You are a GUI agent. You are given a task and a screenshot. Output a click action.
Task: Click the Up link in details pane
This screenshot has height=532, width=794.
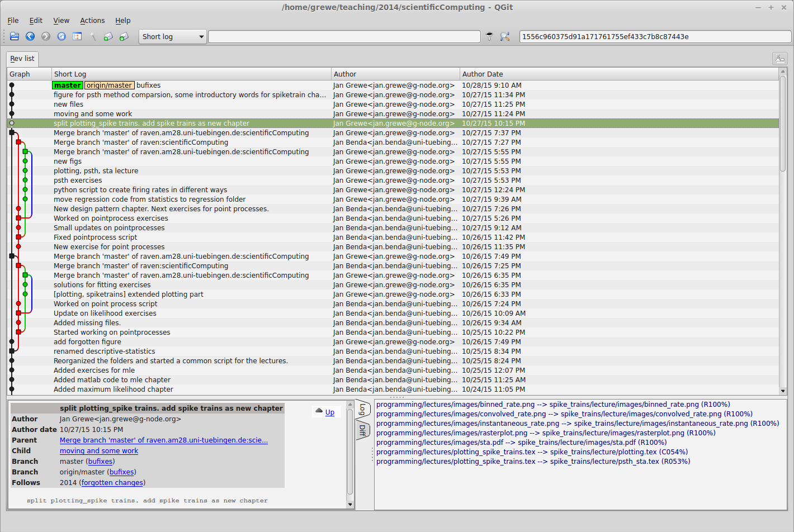(329, 412)
